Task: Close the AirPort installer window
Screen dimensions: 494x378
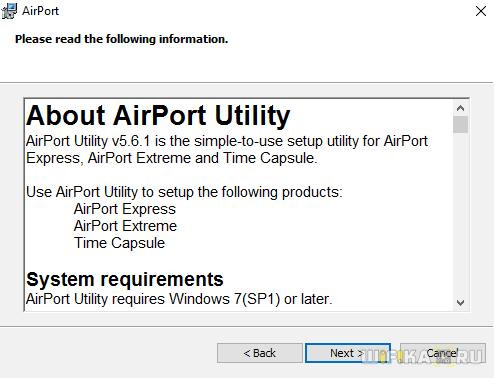Action: (480, 11)
